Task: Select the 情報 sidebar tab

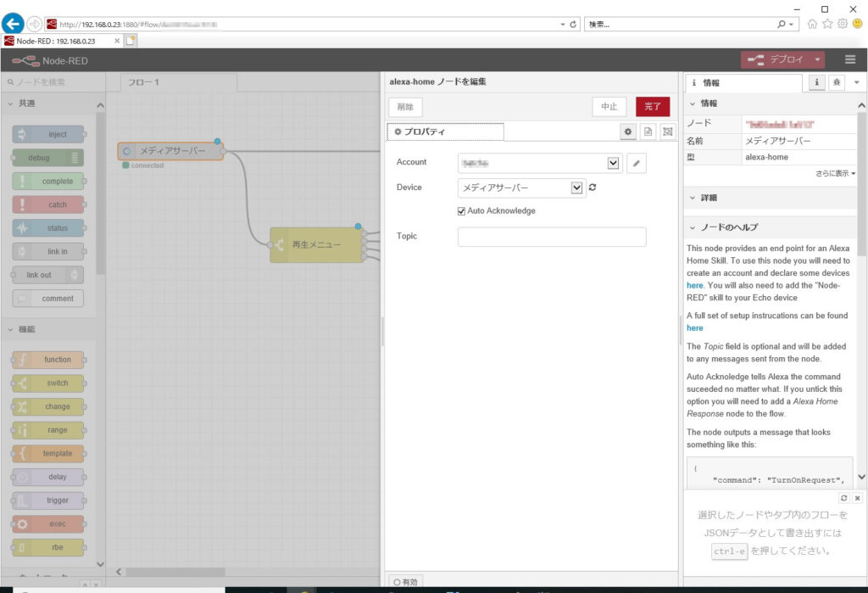Action: pyautogui.click(x=743, y=83)
